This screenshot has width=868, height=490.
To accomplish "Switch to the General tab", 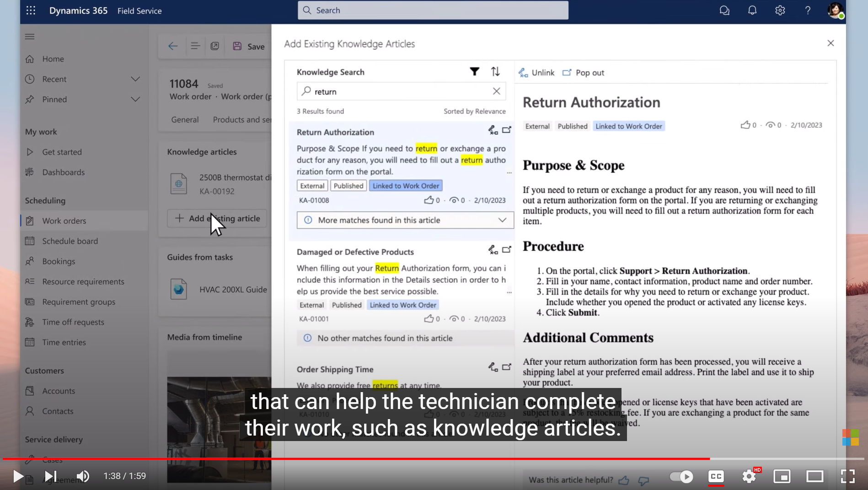I will [x=185, y=119].
